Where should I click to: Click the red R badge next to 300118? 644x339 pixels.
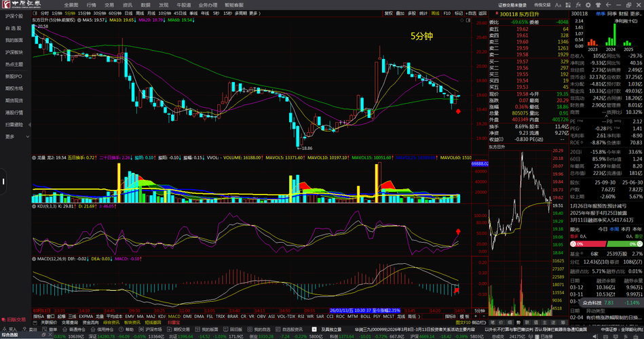(497, 14)
